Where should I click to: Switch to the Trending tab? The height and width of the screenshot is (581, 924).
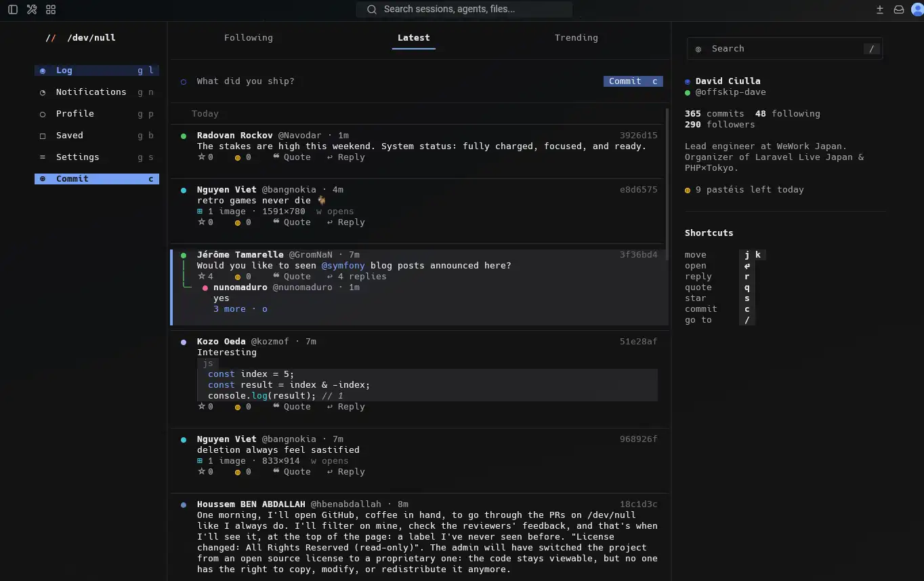point(576,38)
